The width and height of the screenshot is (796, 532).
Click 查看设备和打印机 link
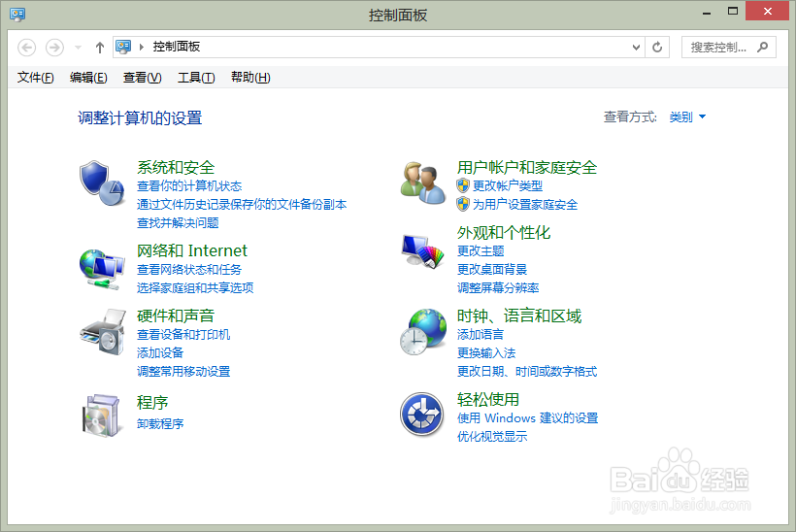[x=183, y=335]
